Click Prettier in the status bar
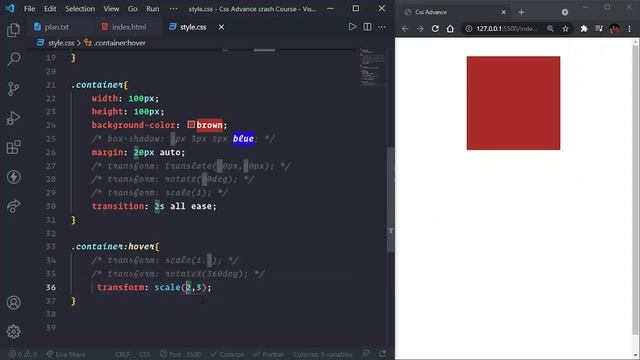Screen dimensions: 640x360 pyautogui.click(x=268, y=354)
